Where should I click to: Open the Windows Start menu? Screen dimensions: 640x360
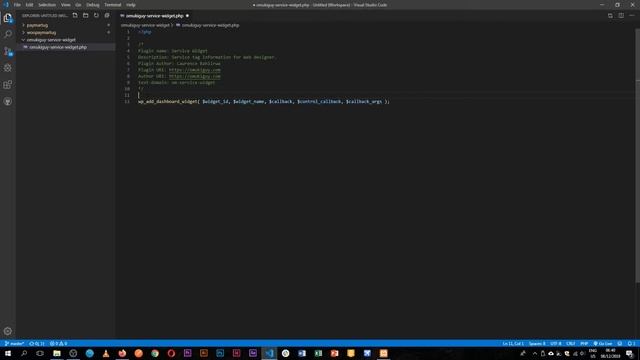8,353
